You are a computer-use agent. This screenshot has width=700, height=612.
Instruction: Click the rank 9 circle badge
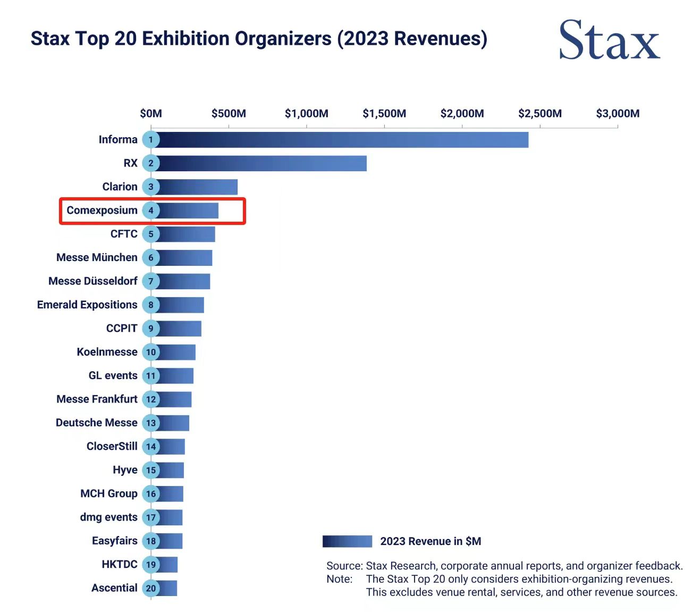tap(151, 329)
